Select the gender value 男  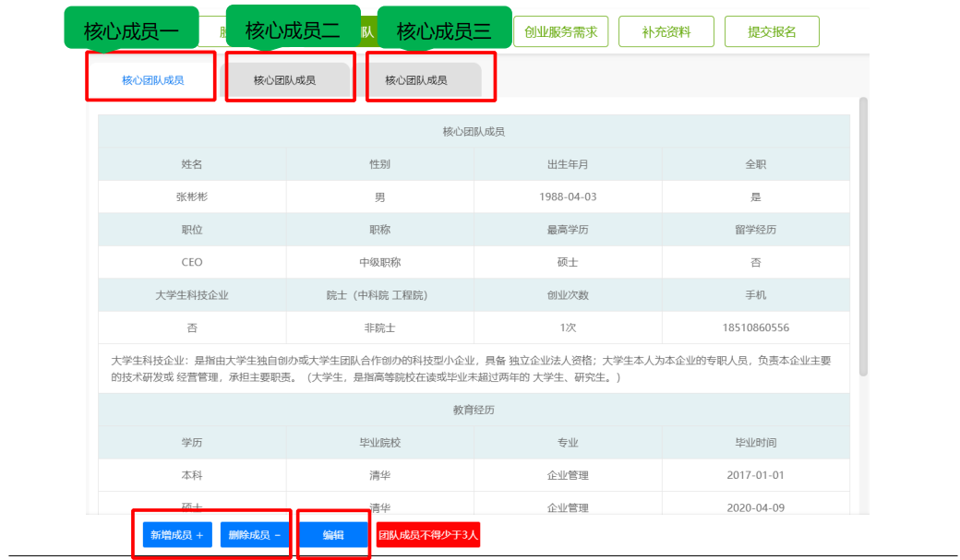tap(379, 197)
